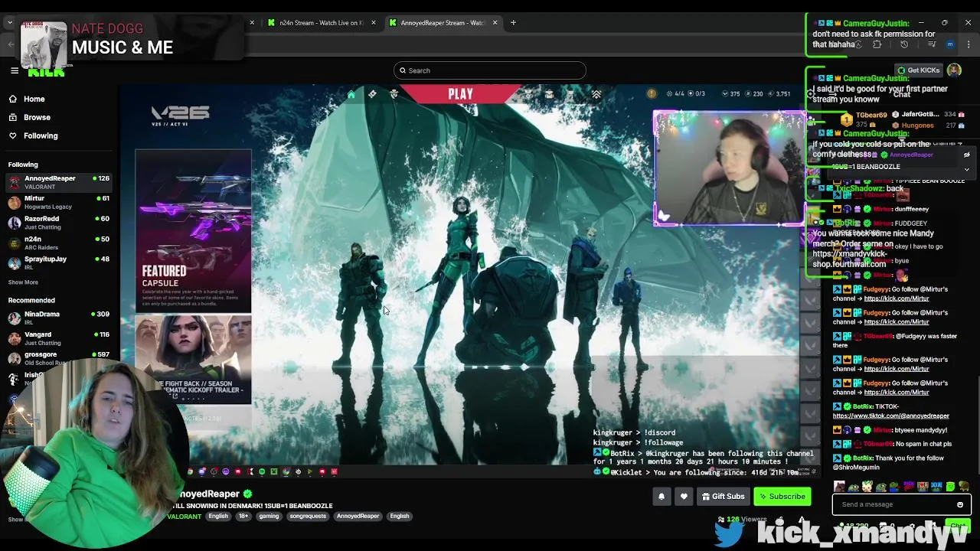Click the AnnoyedReaper stream tag
The height and width of the screenshot is (551, 980).
pyautogui.click(x=358, y=517)
